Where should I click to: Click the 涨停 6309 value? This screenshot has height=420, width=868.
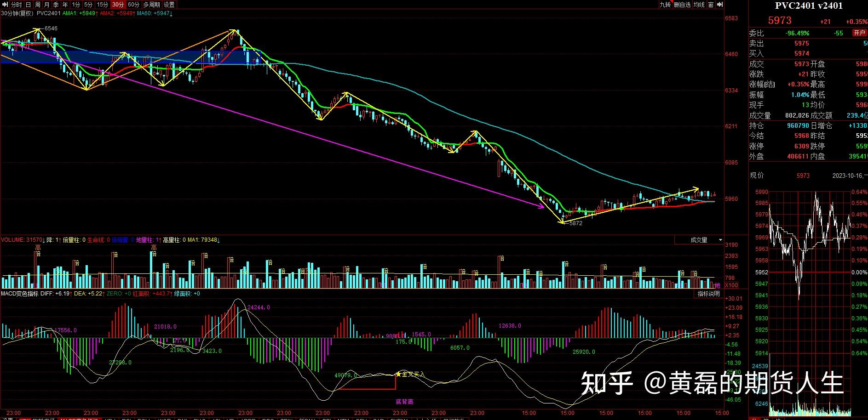[x=801, y=147]
